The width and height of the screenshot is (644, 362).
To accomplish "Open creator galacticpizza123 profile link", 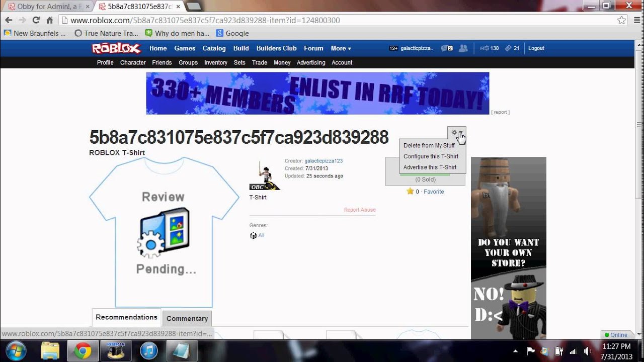I will 324,161.
